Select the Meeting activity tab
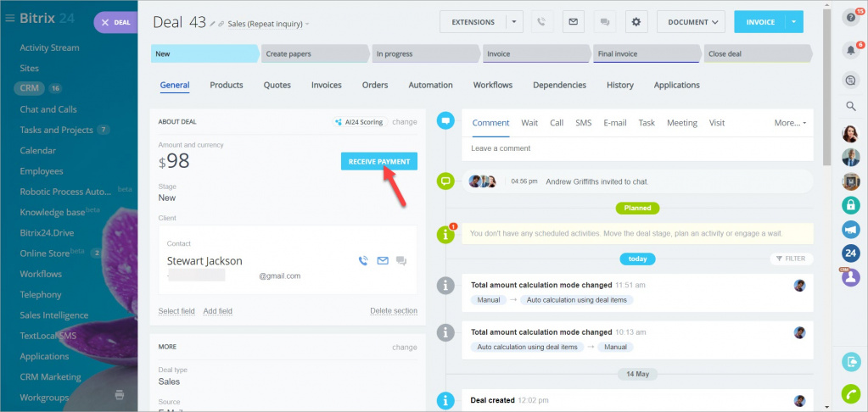Screen dimensions: 868x412 (x=682, y=123)
